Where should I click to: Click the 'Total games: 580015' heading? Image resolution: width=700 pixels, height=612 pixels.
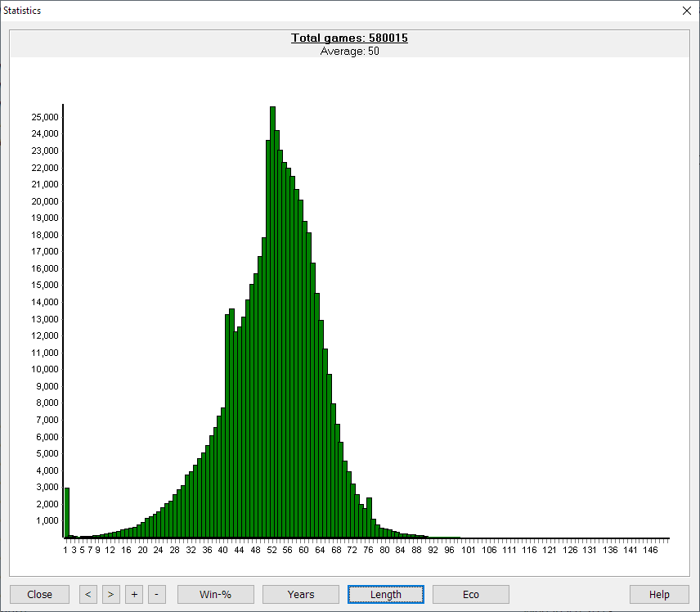point(349,38)
